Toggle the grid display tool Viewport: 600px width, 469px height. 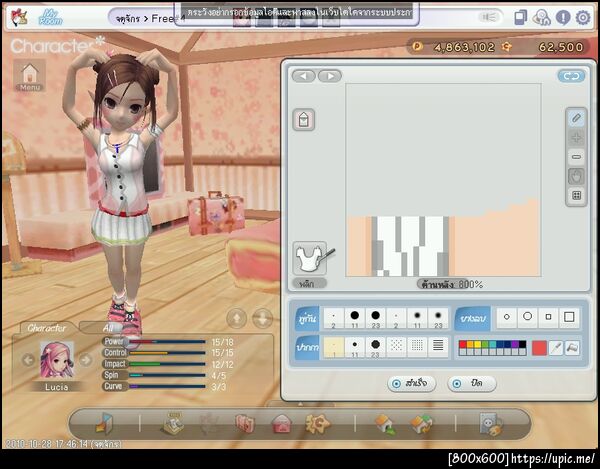[576, 196]
